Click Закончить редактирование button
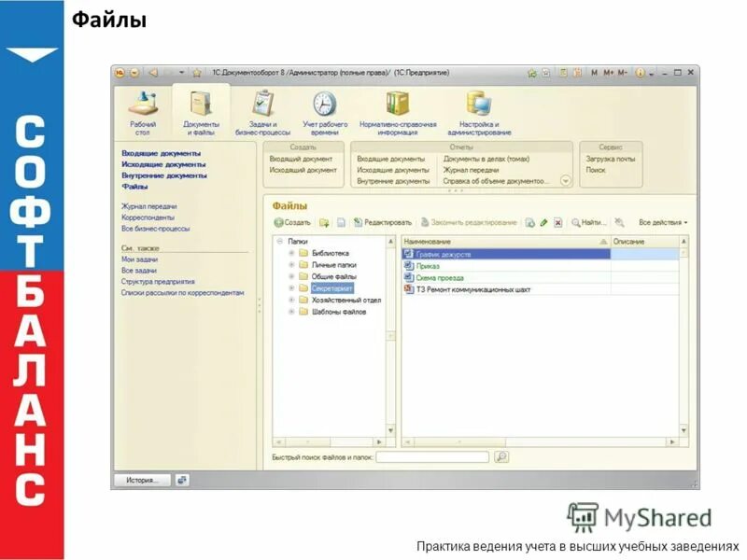Viewport: 747px width, 560px height. pos(469,222)
